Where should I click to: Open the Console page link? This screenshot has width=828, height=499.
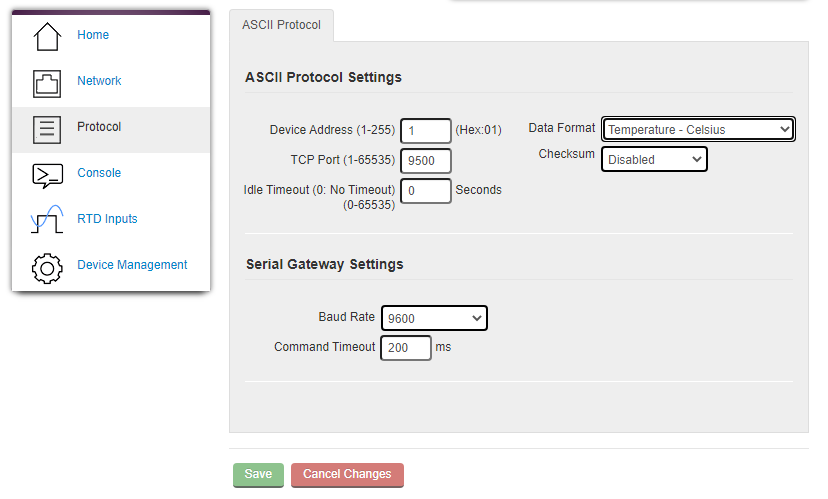pos(99,173)
